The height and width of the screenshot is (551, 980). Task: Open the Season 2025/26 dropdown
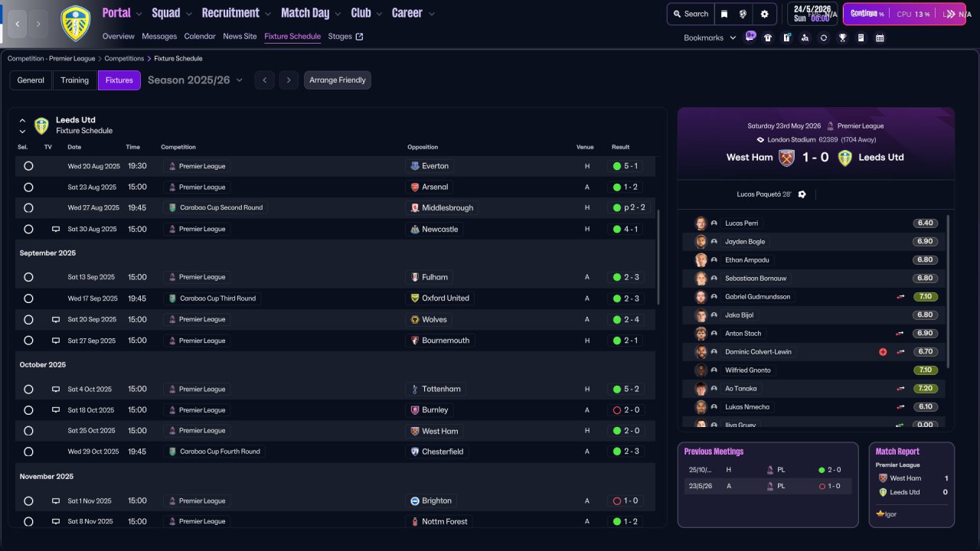(195, 80)
